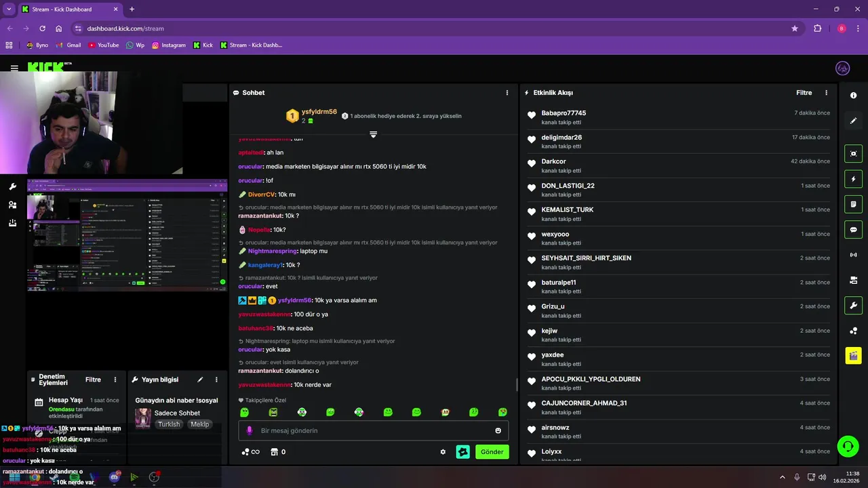Toggle the stream info wrench panel icon

(853, 305)
